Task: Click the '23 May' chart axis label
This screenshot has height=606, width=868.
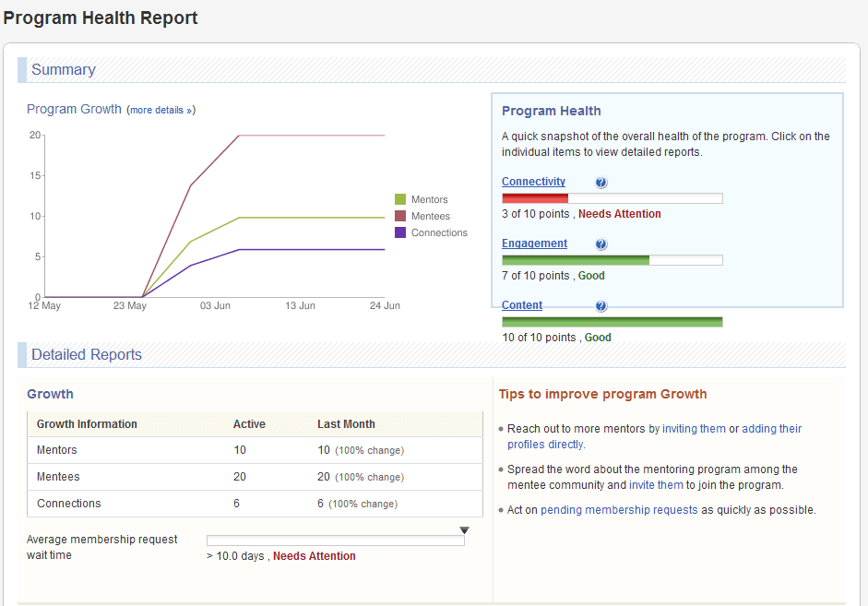Action: 129,305
